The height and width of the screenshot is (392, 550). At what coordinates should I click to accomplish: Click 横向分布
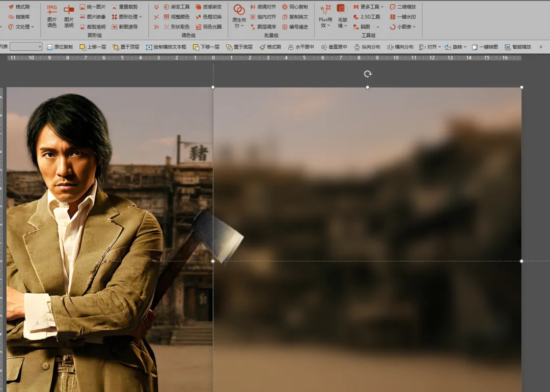pos(400,47)
